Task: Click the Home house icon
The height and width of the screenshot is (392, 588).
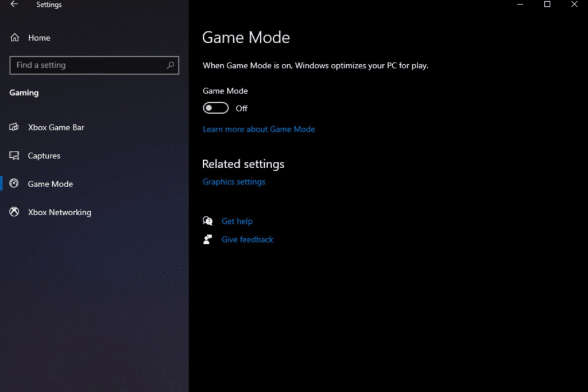Action: [14, 37]
